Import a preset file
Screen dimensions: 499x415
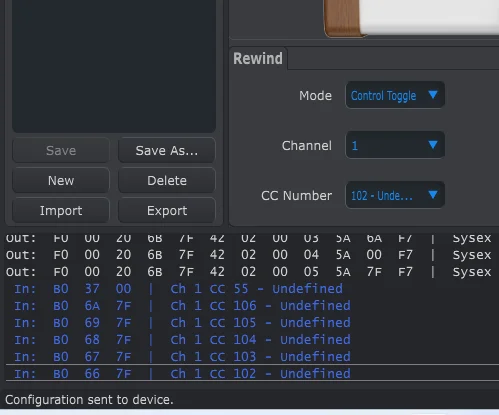[x=61, y=210]
